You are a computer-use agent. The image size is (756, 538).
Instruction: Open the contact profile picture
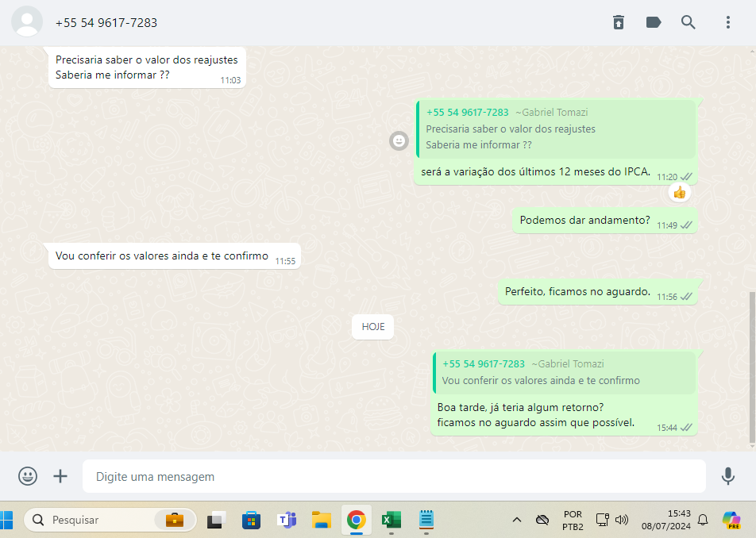28,21
